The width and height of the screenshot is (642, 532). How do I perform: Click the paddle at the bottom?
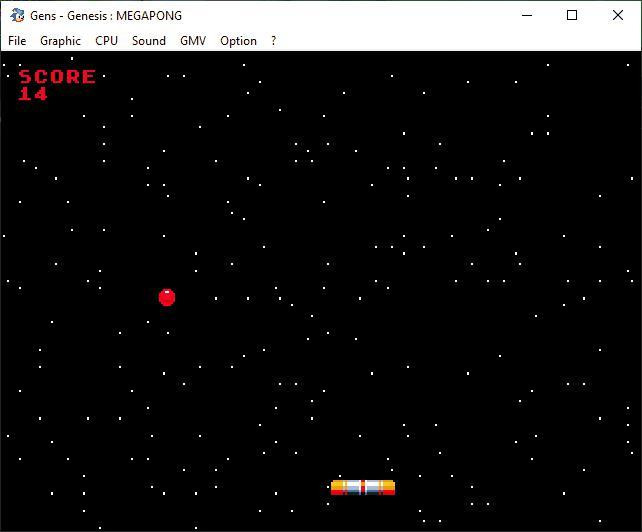(x=363, y=487)
